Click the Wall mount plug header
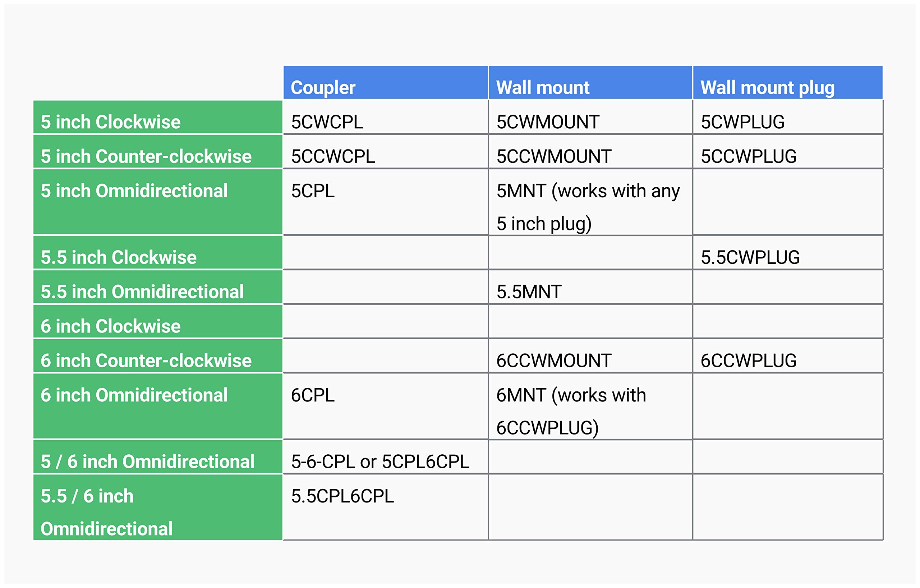The height and width of the screenshot is (588, 920). click(787, 83)
